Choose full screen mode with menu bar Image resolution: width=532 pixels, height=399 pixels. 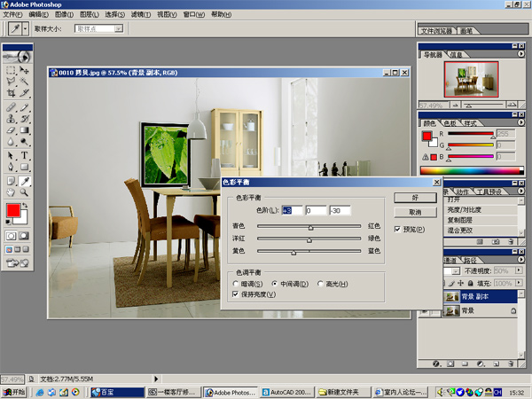click(18, 249)
